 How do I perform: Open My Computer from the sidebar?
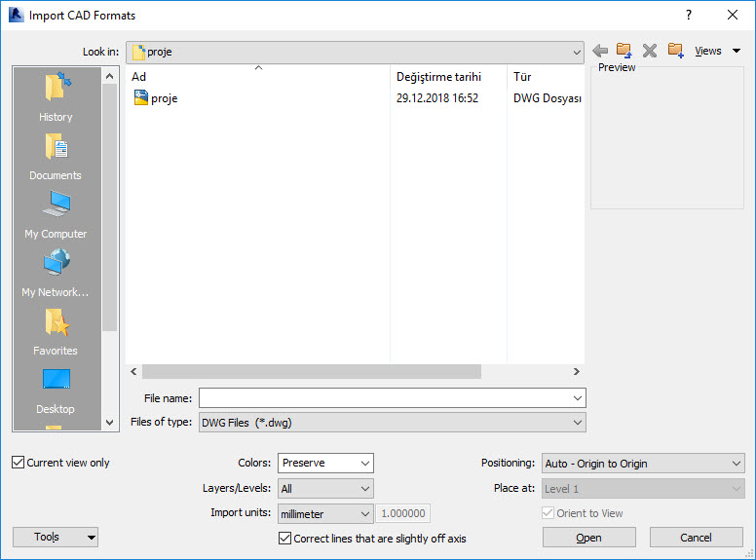pyautogui.click(x=56, y=214)
